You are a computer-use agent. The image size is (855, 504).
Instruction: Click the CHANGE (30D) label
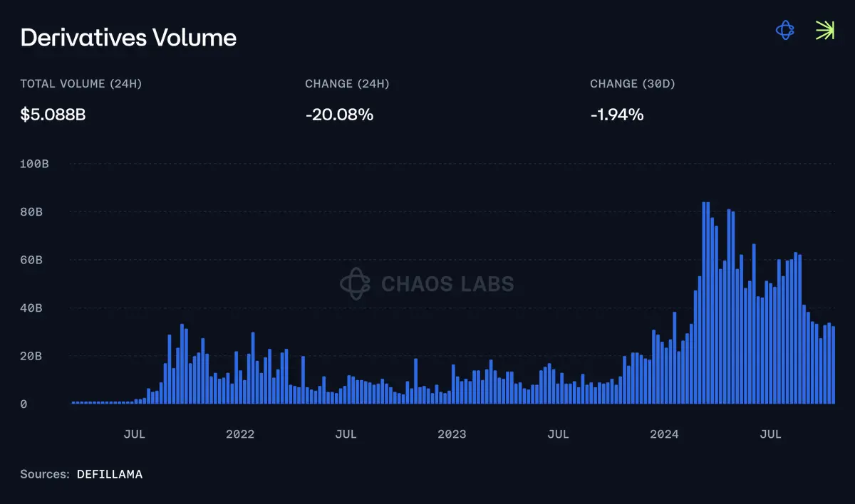tap(633, 84)
